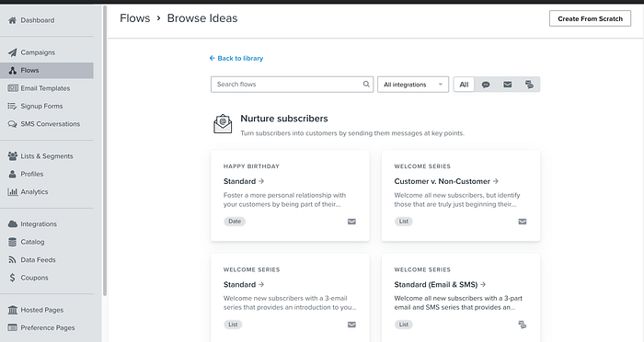Open Preference Pages in the sidebar
This screenshot has width=644, height=342.
tap(47, 327)
